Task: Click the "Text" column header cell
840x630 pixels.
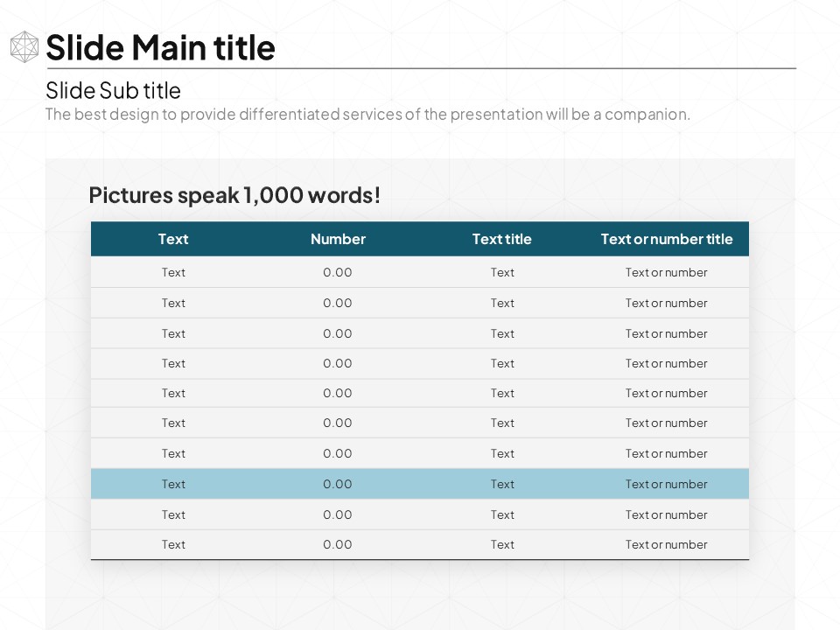Action: 173,239
